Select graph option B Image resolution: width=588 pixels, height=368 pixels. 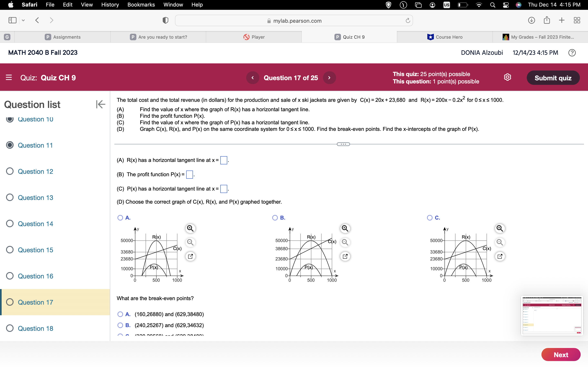tap(275, 218)
